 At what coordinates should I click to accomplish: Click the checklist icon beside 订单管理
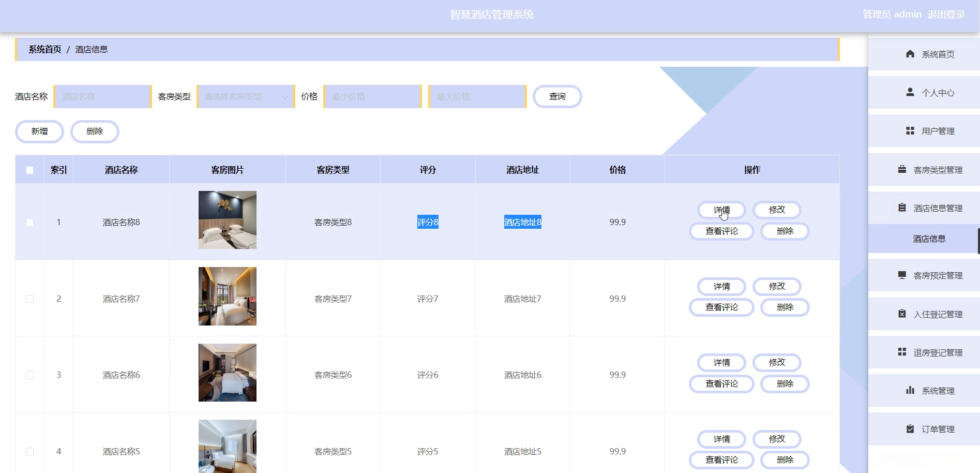[910, 428]
